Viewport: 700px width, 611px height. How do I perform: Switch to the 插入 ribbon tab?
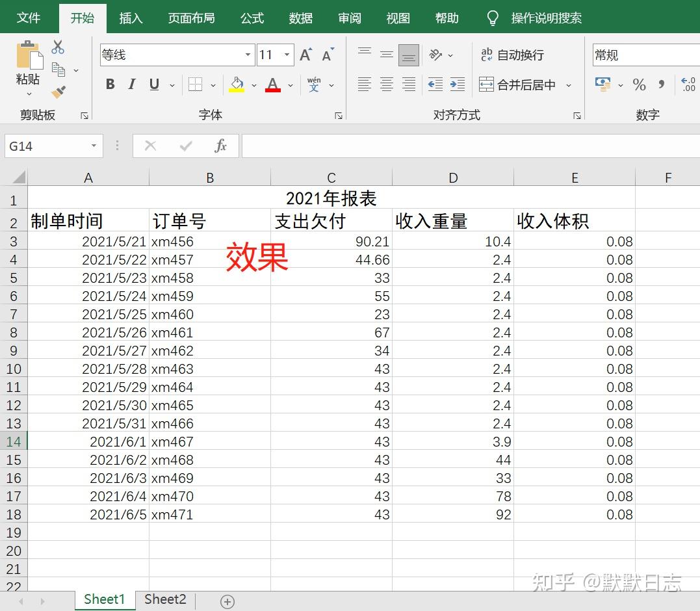pyautogui.click(x=131, y=18)
